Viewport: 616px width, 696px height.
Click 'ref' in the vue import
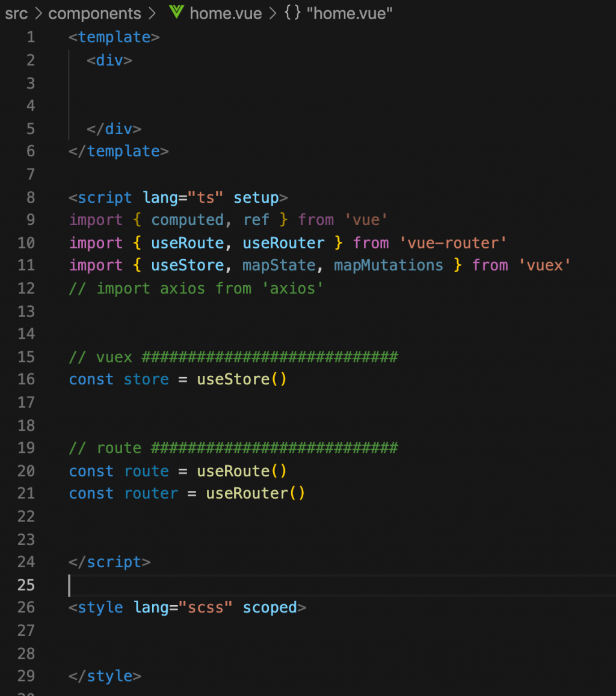point(256,220)
